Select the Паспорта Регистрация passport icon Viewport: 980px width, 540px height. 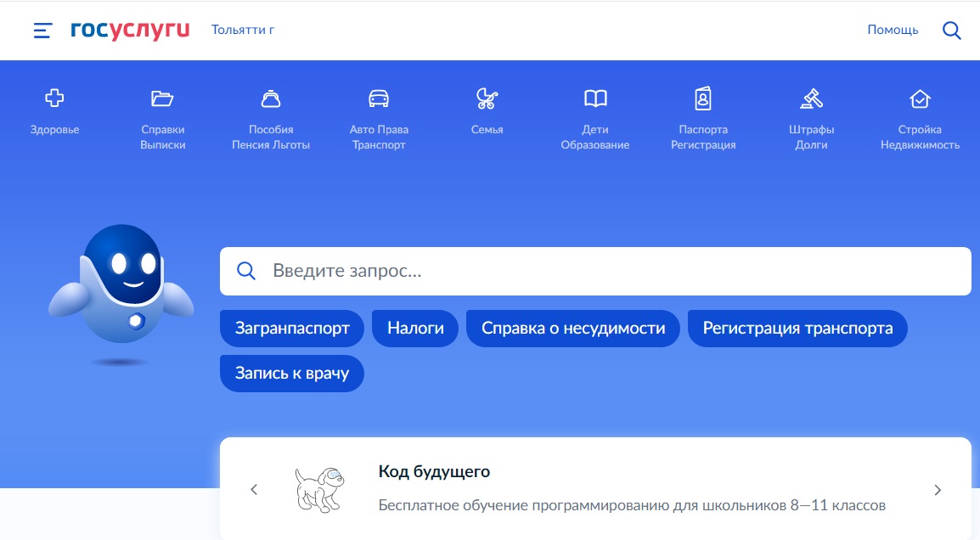(x=703, y=98)
